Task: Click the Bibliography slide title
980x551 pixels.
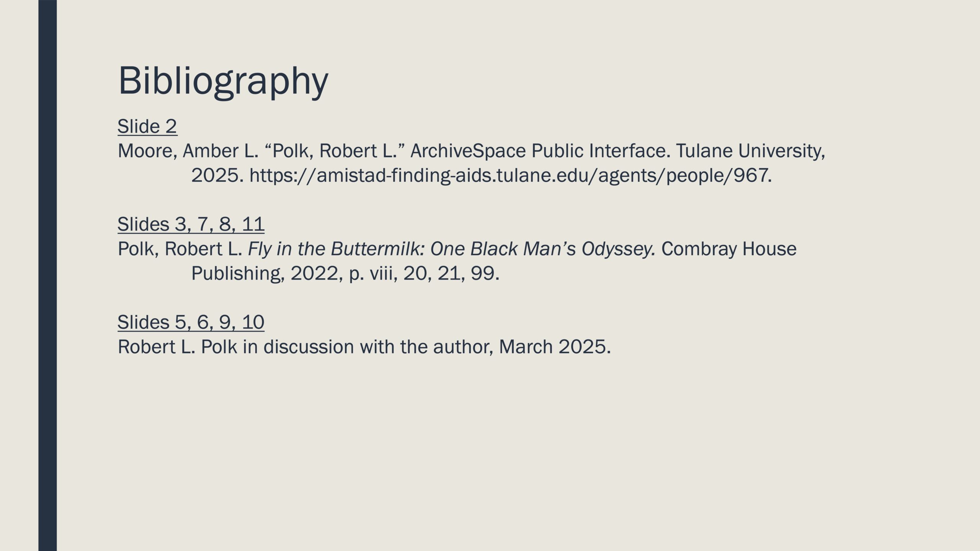Action: tap(223, 81)
